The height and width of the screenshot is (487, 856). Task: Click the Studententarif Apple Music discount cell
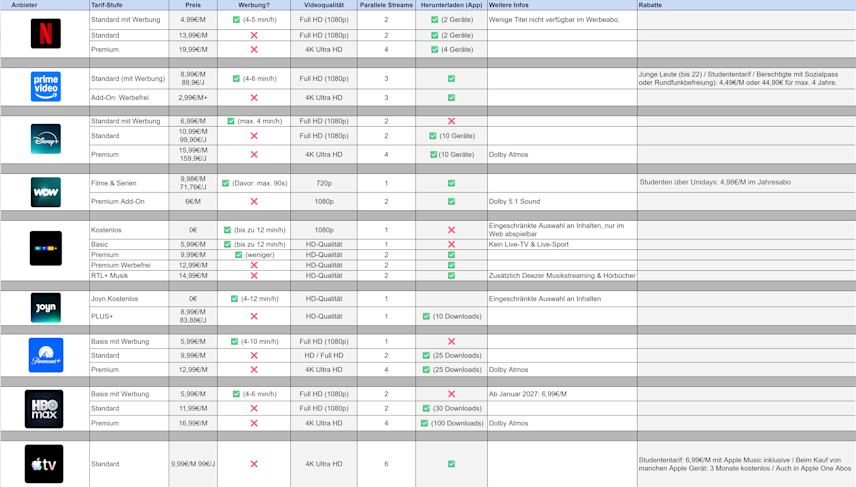(747, 464)
